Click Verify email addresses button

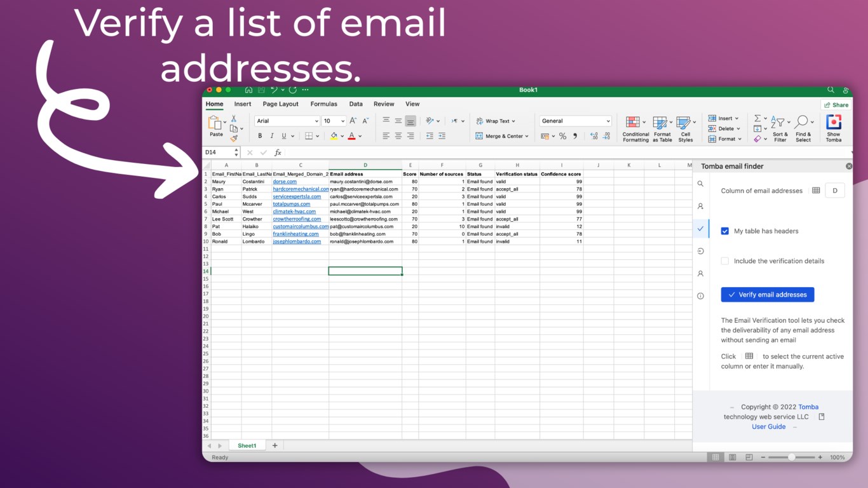(x=768, y=295)
